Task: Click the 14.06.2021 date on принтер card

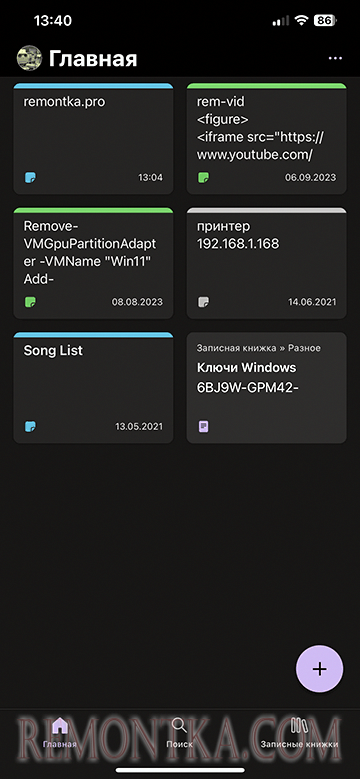Action: [312, 302]
